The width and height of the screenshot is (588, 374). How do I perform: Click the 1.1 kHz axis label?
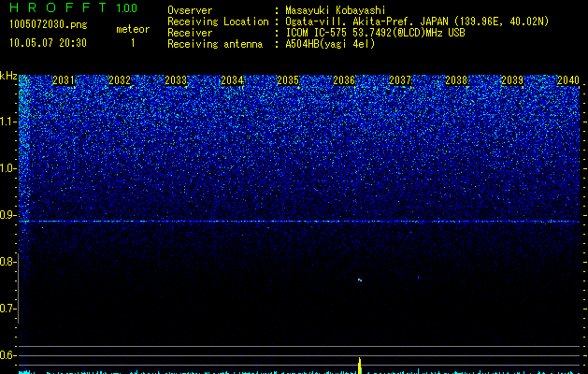coord(8,122)
